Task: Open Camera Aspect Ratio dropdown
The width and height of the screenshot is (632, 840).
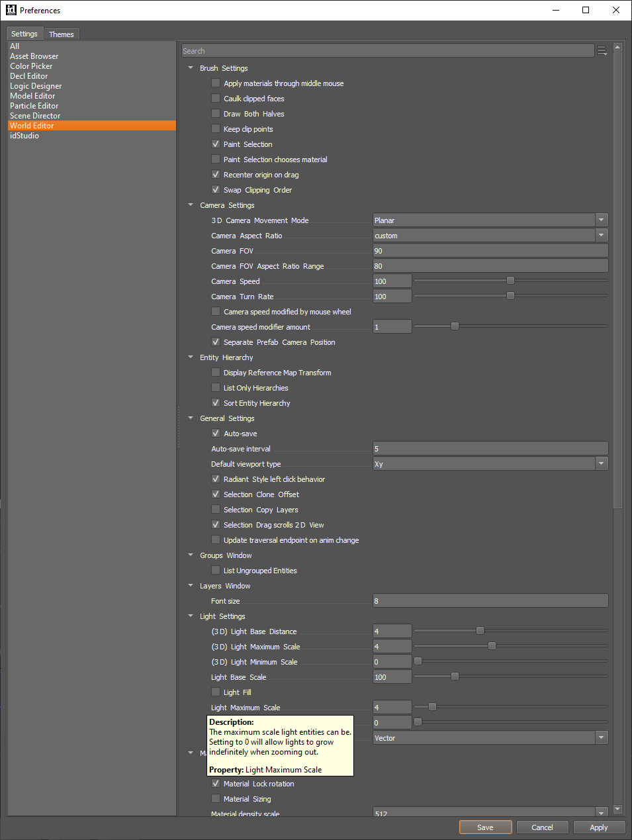Action: tap(490, 236)
